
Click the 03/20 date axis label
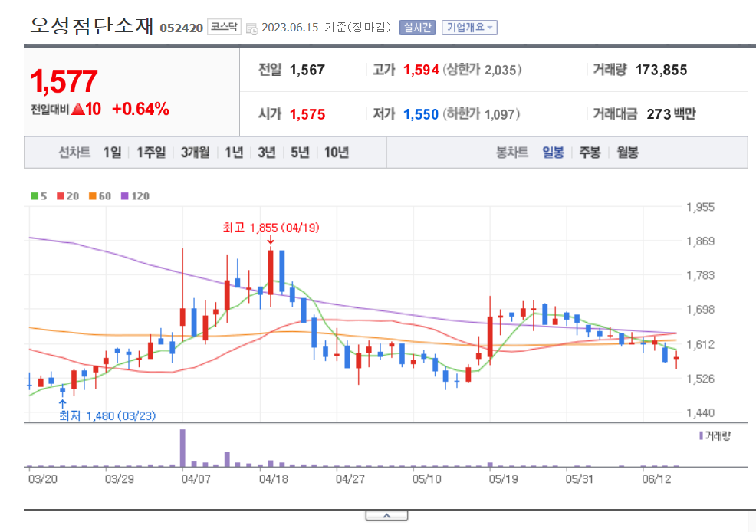coord(43,479)
